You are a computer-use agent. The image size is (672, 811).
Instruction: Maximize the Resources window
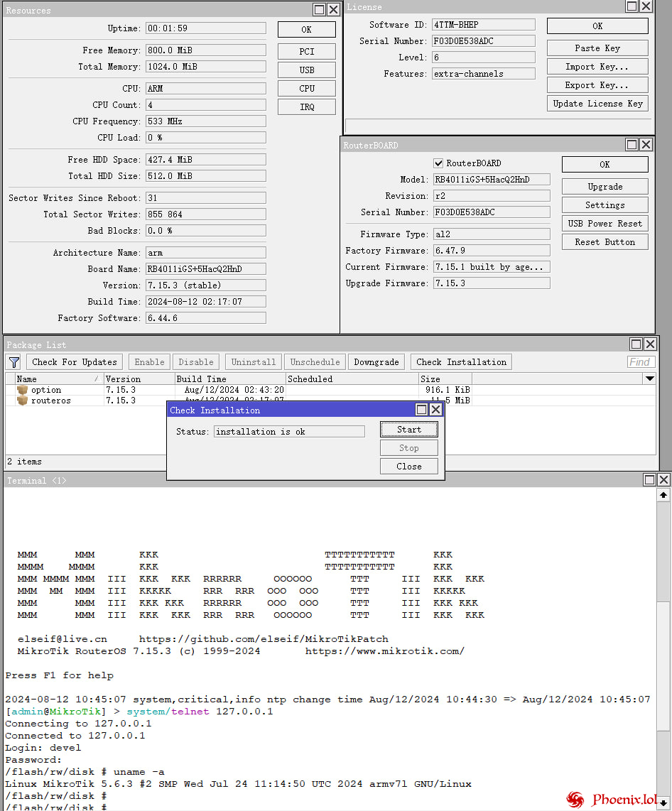click(x=320, y=9)
